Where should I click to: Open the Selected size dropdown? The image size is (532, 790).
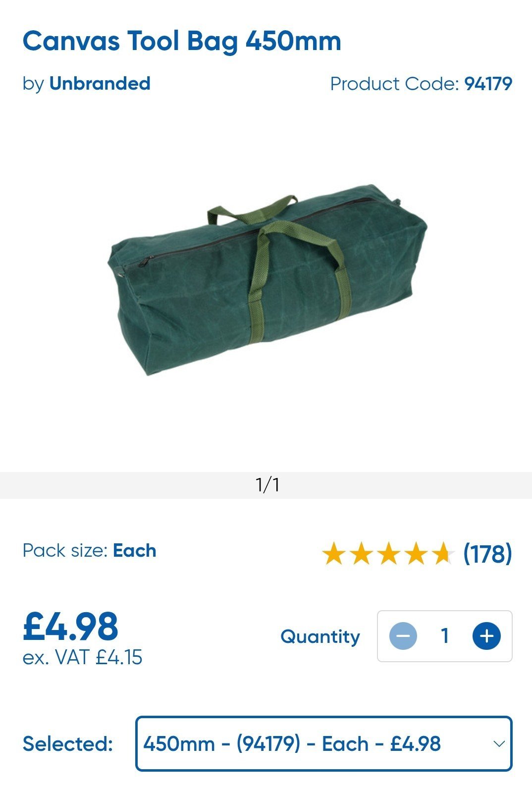click(x=324, y=743)
